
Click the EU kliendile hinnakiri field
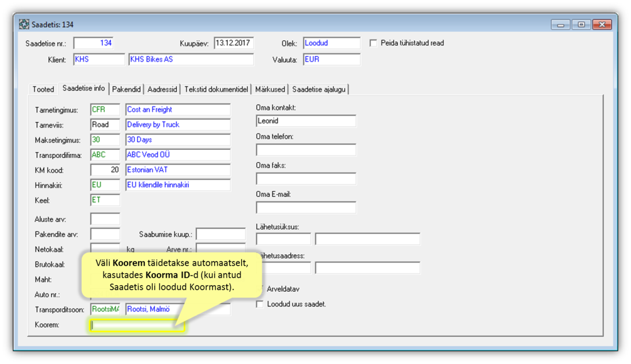178,185
